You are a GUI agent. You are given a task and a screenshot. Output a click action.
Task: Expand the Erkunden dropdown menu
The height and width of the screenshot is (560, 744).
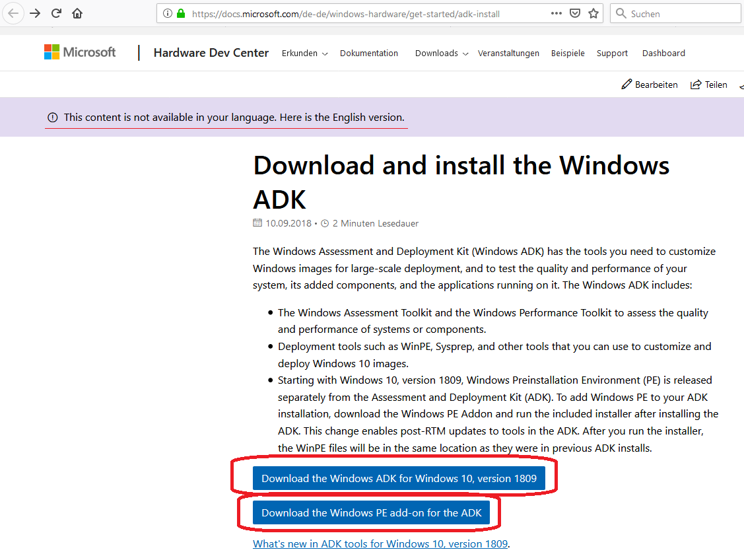click(x=304, y=53)
